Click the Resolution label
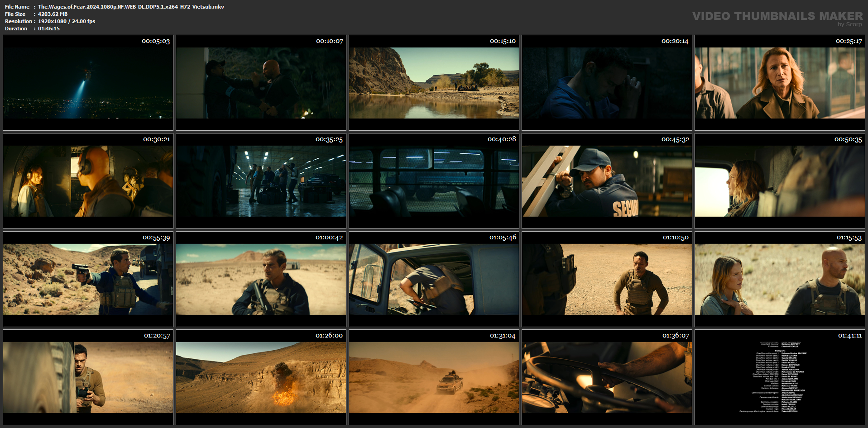The height and width of the screenshot is (428, 868). 19,21
